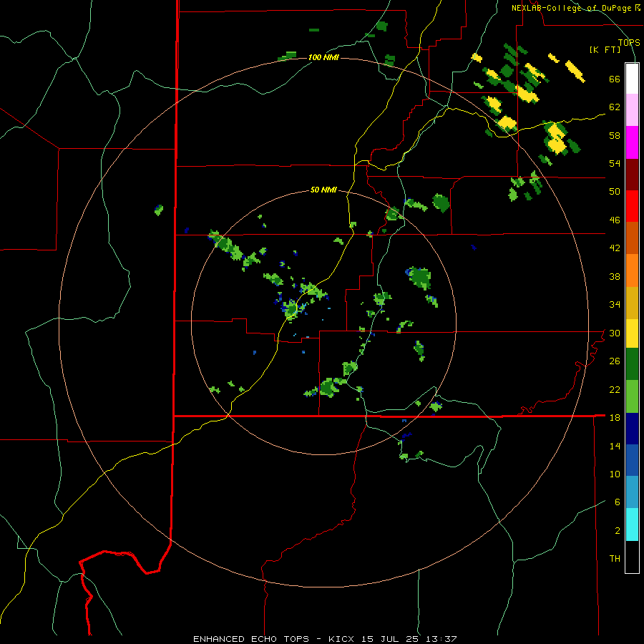Pick the light green legend segment
This screenshot has height=644, width=644.
point(632,396)
